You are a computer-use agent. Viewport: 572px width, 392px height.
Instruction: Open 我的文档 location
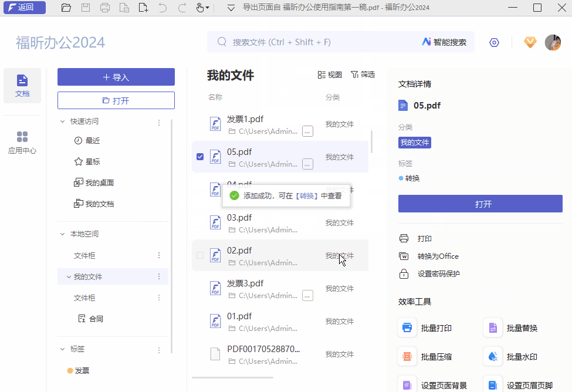[94, 204]
